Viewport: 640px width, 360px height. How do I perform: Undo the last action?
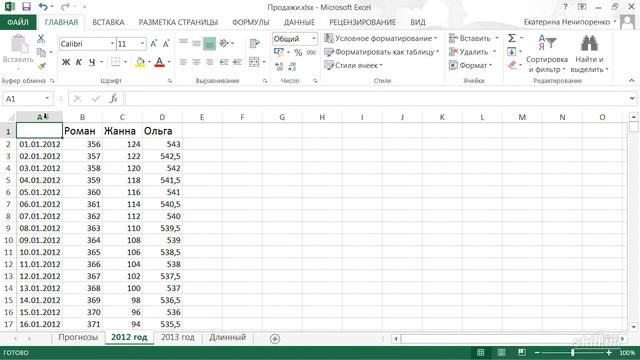tap(42, 7)
